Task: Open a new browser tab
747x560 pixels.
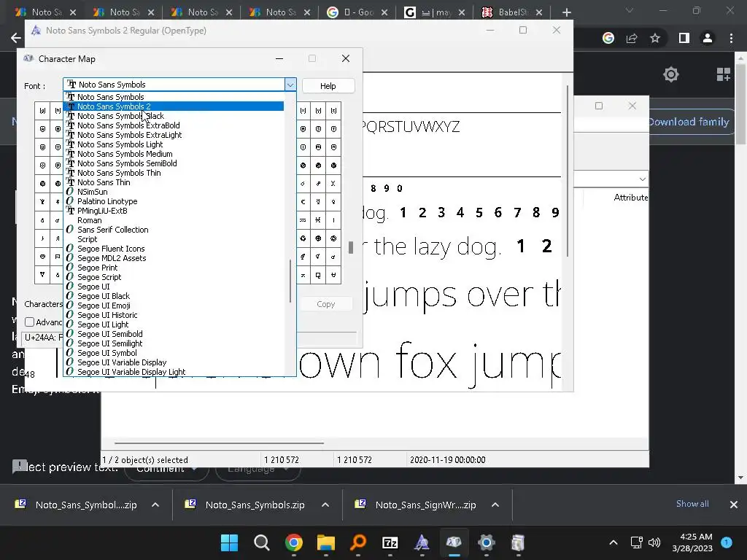Action: (x=566, y=12)
